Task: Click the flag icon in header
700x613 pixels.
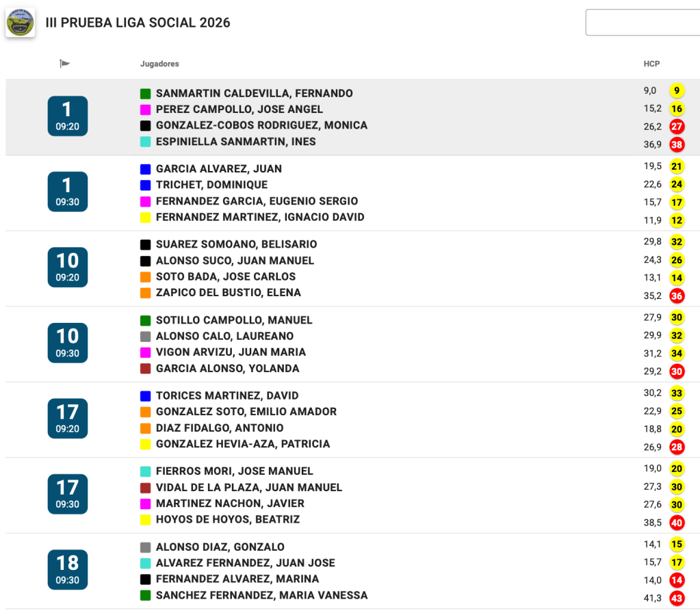Action: 65,64
